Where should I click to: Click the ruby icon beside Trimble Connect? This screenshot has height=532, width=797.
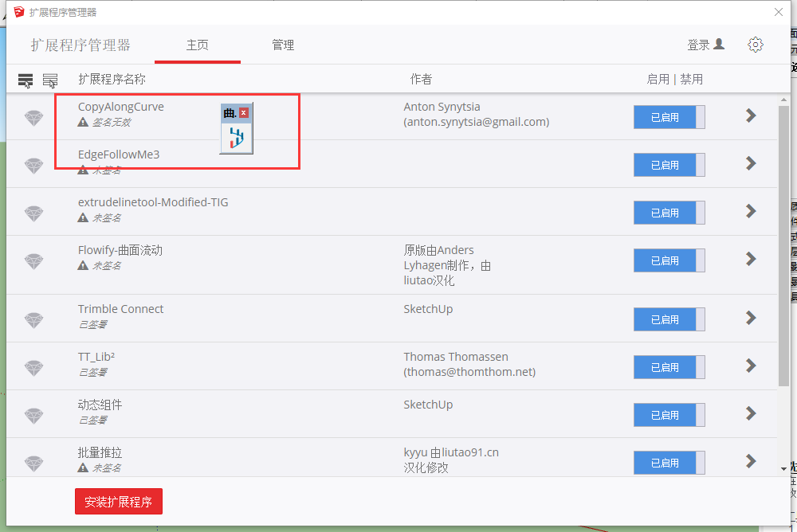(33, 319)
